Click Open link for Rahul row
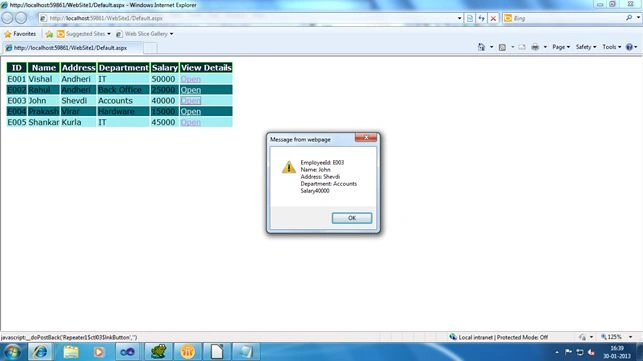This screenshot has height=361, width=643. (x=191, y=90)
